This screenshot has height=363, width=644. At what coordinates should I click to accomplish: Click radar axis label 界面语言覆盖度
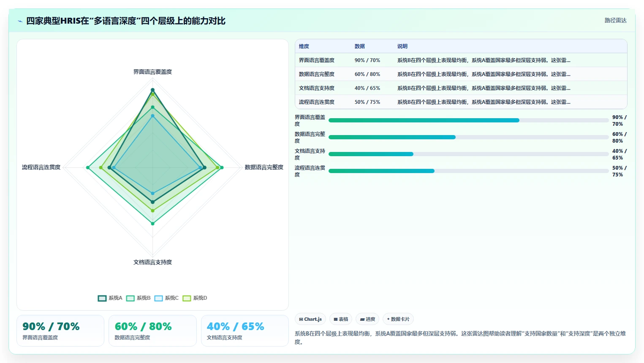click(152, 72)
